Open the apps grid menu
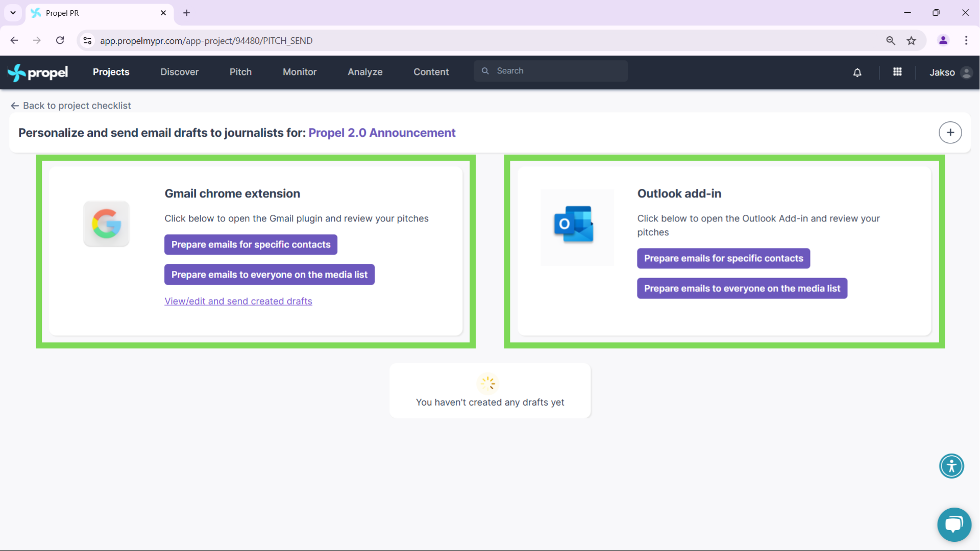This screenshot has height=551, width=980. pos(897,72)
